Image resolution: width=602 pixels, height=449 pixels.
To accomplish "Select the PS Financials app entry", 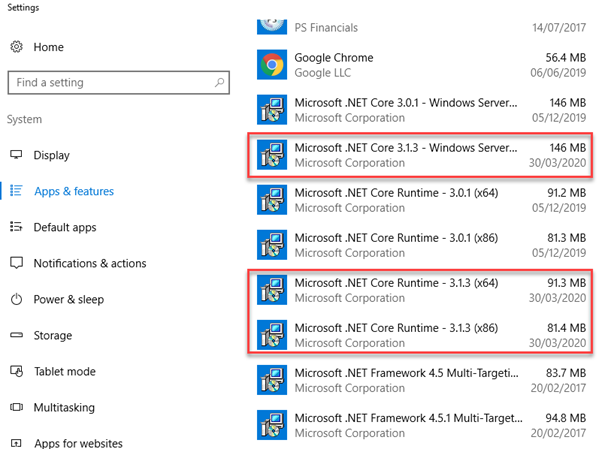I will (x=420, y=28).
